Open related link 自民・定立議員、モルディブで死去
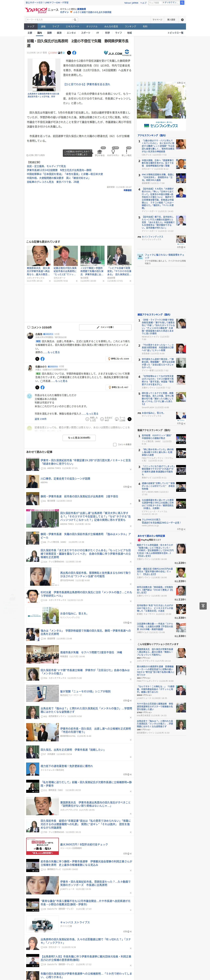This screenshot has width=210, height=980. (46, 166)
